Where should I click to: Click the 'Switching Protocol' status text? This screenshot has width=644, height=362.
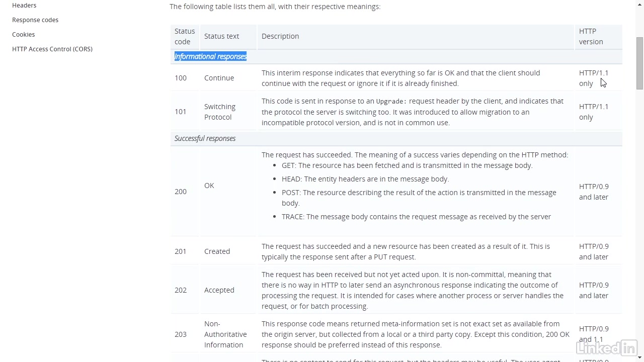click(220, 112)
